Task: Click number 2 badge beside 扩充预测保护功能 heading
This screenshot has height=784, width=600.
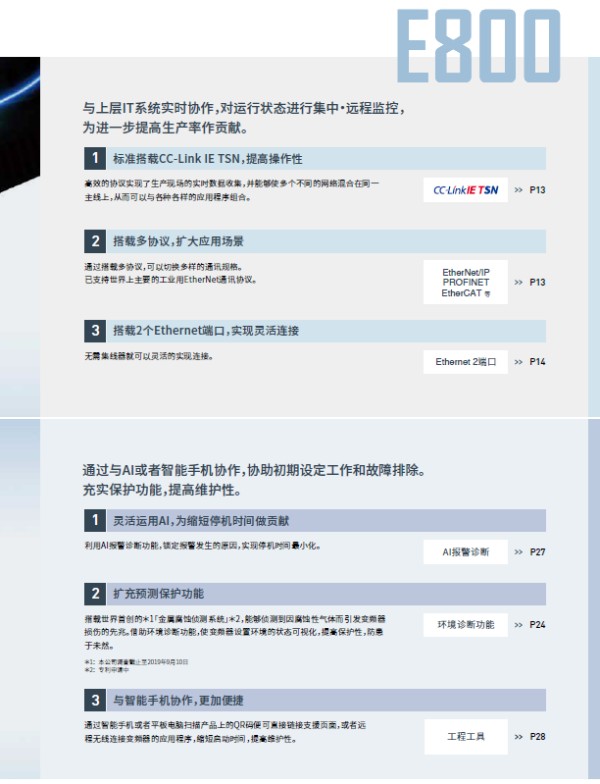Action: pos(94,594)
